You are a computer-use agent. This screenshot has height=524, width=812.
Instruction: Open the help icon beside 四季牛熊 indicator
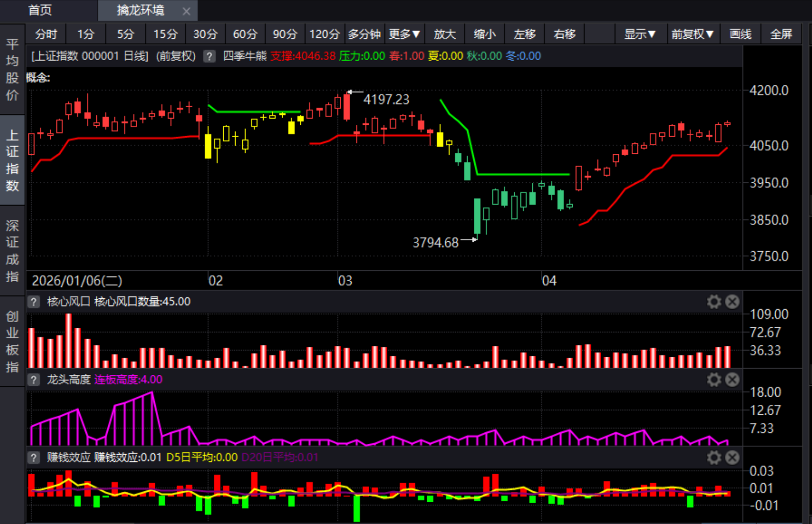click(209, 56)
